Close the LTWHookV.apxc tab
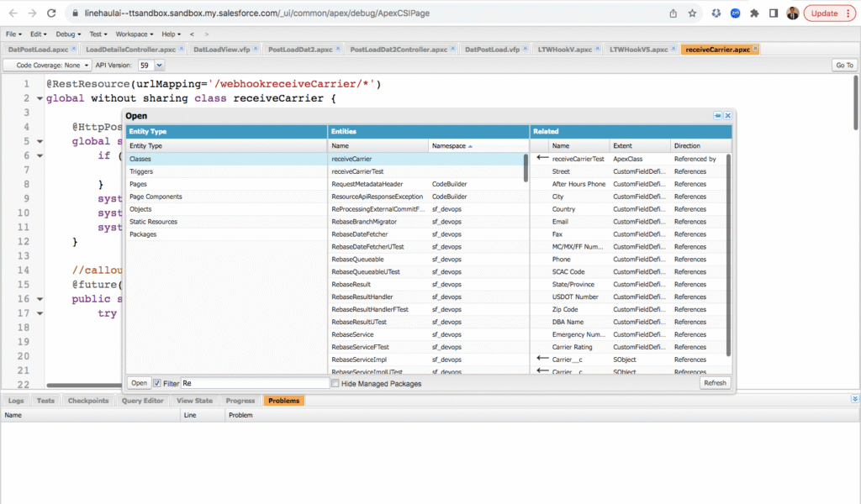Viewport: 861px width, 504px height. point(598,49)
